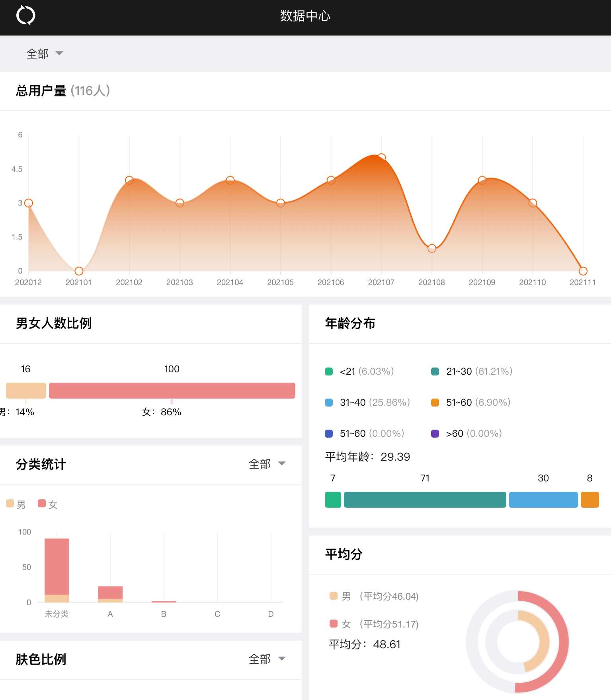The image size is (611, 700).
Task: Click the C category axis label
Action: (x=217, y=614)
